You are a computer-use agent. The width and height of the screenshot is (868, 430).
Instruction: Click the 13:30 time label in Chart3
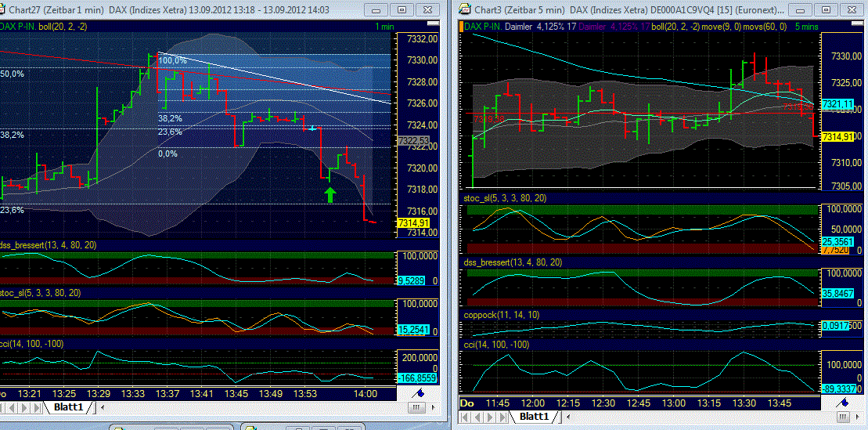[x=744, y=403]
